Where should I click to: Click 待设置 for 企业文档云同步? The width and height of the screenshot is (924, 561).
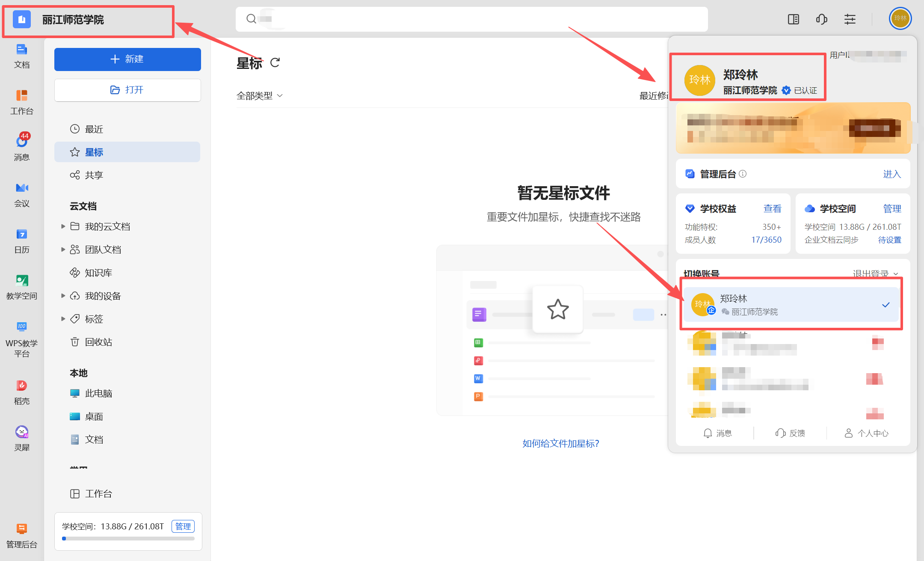point(889,240)
